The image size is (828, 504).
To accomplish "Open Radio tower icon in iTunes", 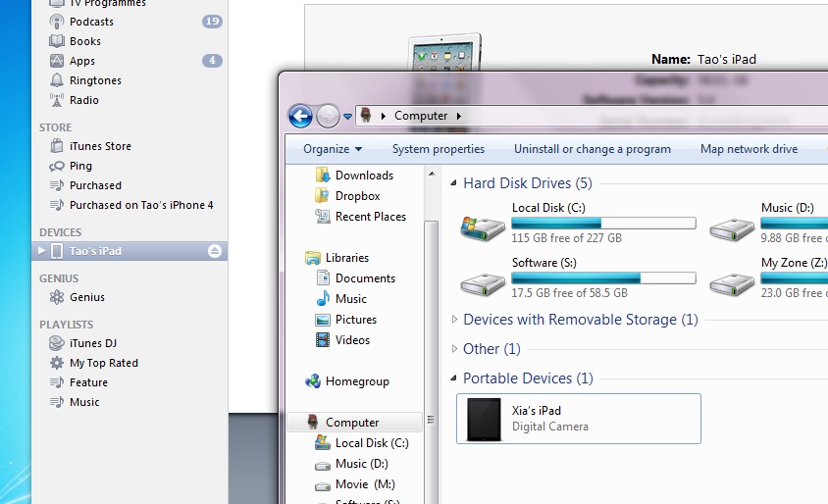I will click(x=57, y=100).
